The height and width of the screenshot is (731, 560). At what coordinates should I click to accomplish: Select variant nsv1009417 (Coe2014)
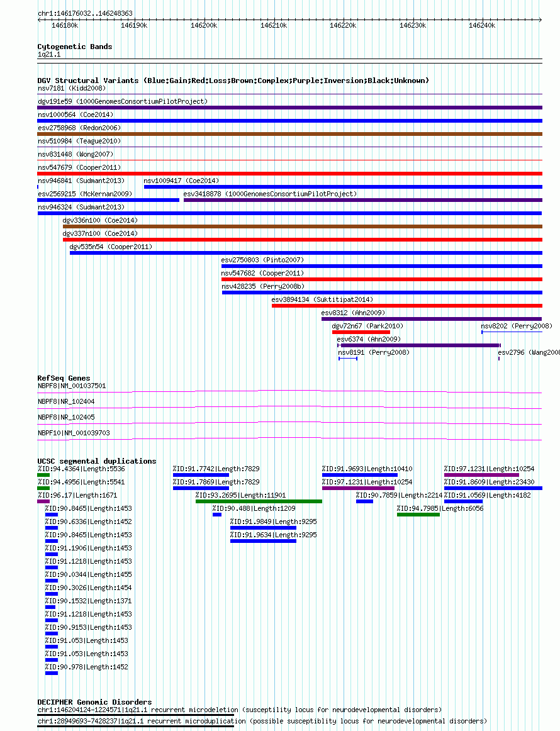point(181,181)
